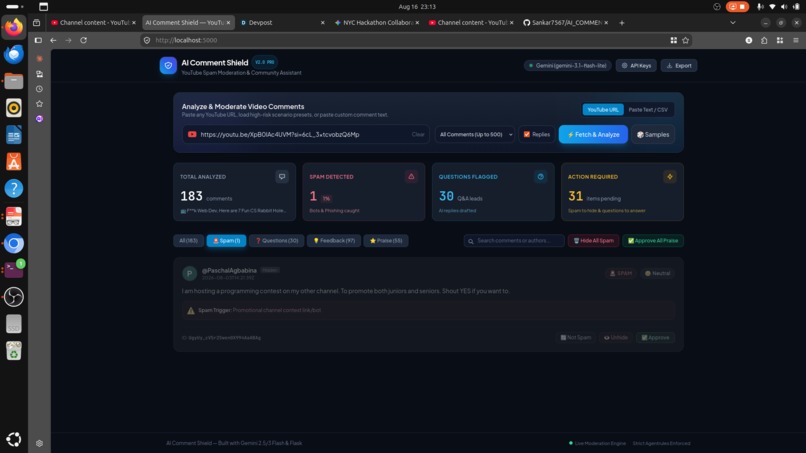This screenshot has height=453, width=806.
Task: Load the Samples presets
Action: (653, 135)
